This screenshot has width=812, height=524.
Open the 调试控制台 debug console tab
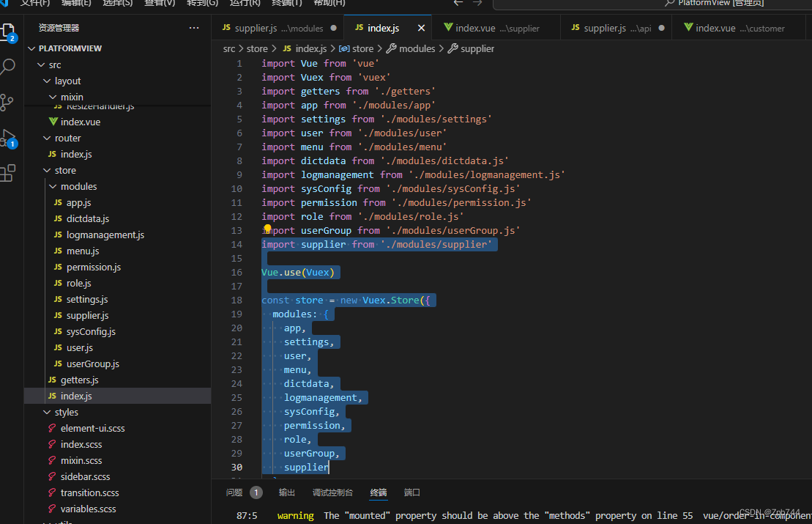[x=333, y=492]
